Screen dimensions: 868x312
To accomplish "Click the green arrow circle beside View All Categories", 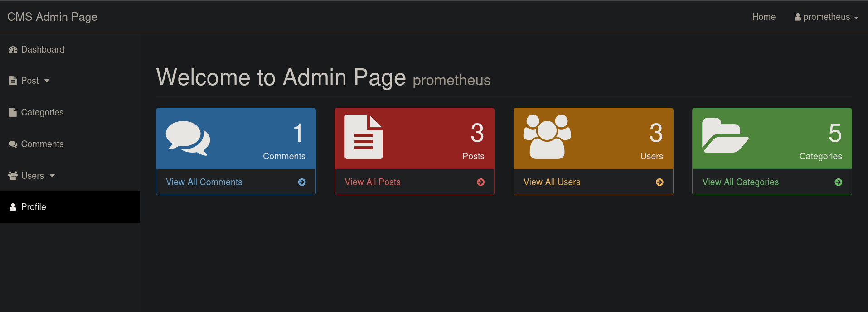I will click(838, 182).
